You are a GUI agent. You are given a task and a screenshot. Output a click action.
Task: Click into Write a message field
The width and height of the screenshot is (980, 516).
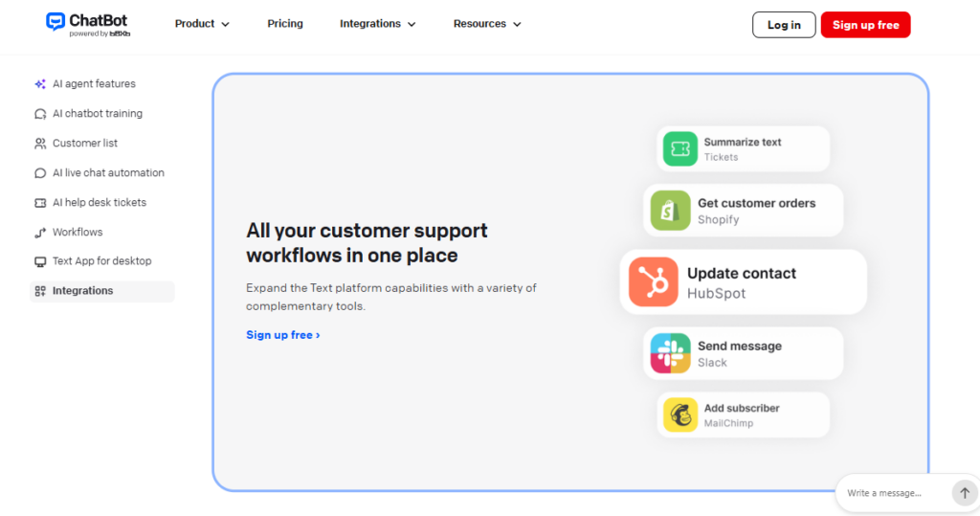point(894,493)
